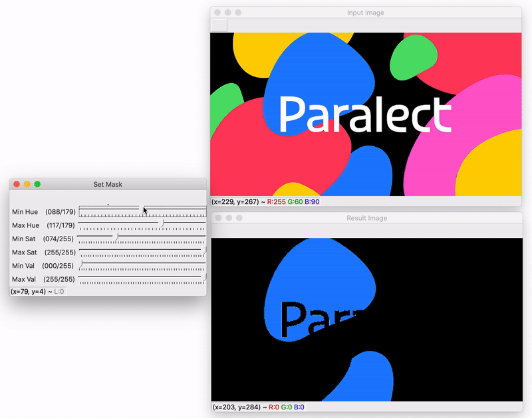Click the Min Val label
532x418 pixels.
tap(23, 266)
